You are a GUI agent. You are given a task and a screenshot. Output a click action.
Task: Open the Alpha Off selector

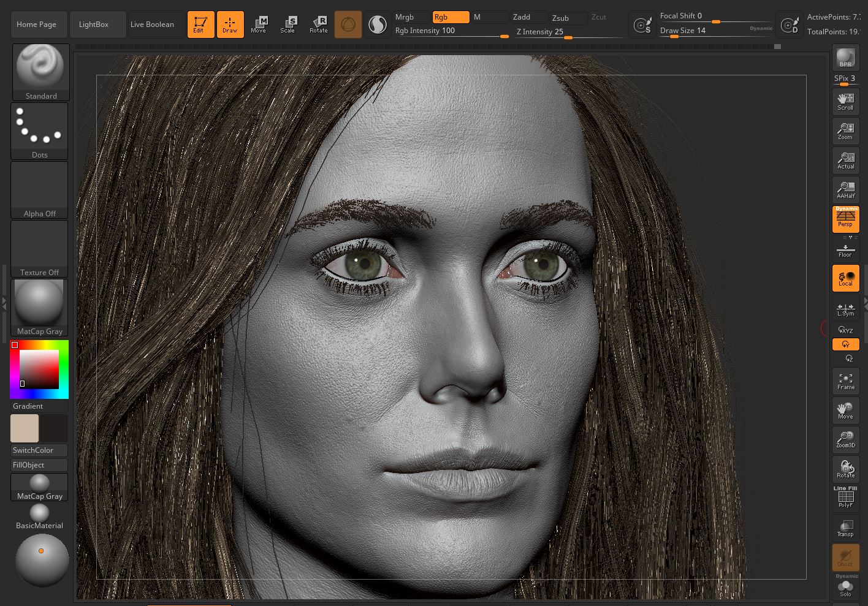[40, 190]
